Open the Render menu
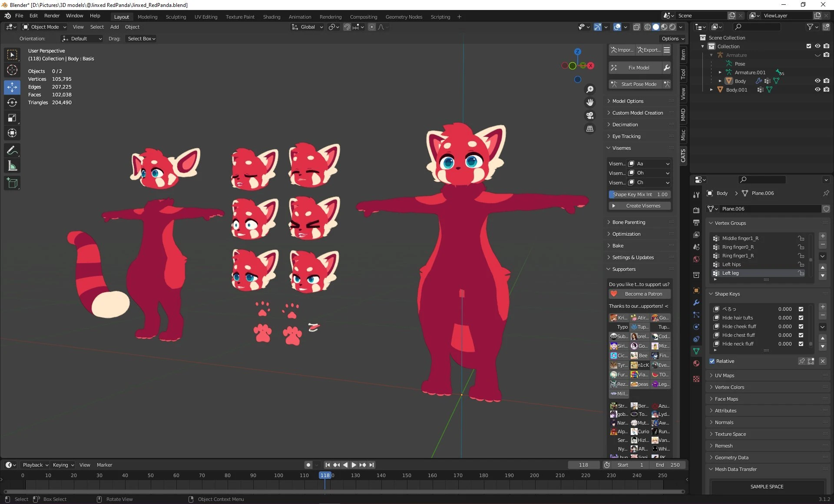This screenshot has height=504, width=834. tap(52, 16)
